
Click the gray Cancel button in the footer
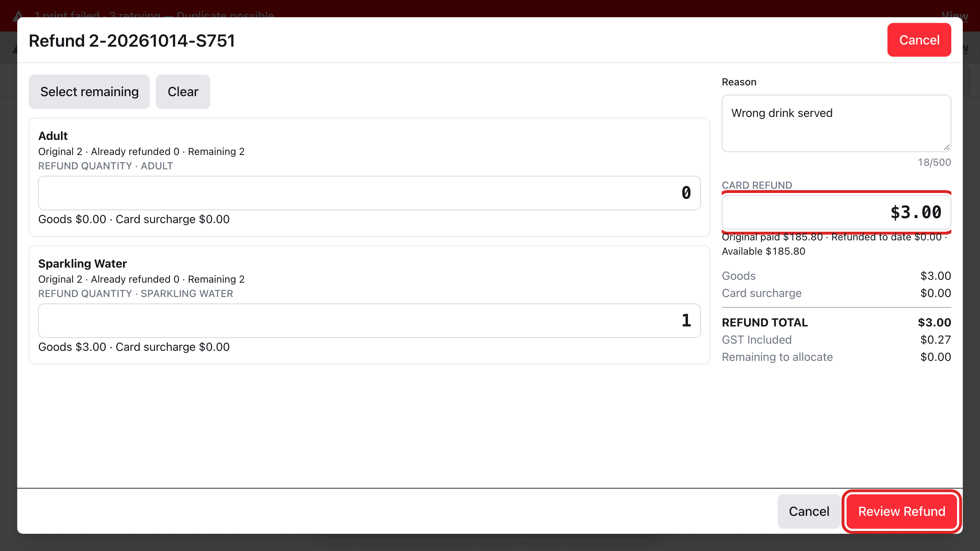pyautogui.click(x=809, y=511)
